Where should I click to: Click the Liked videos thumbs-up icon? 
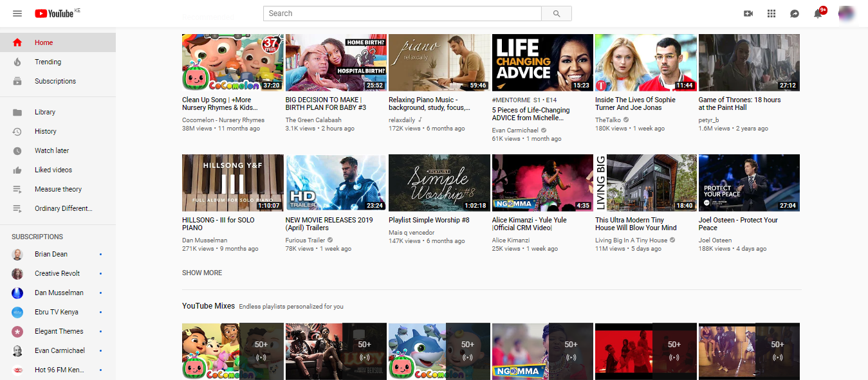tap(17, 170)
